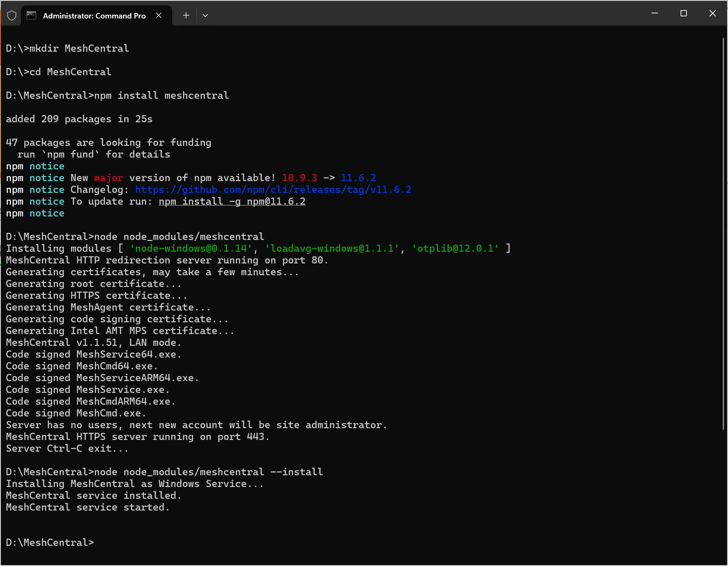Click the green 'otplib@12.0.1' text
The height and width of the screenshot is (566, 728).
click(x=455, y=249)
